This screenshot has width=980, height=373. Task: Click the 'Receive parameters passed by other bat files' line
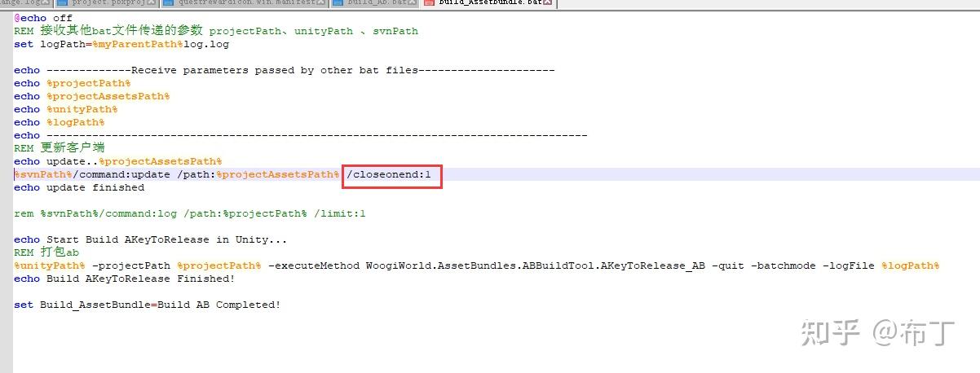pos(285,70)
